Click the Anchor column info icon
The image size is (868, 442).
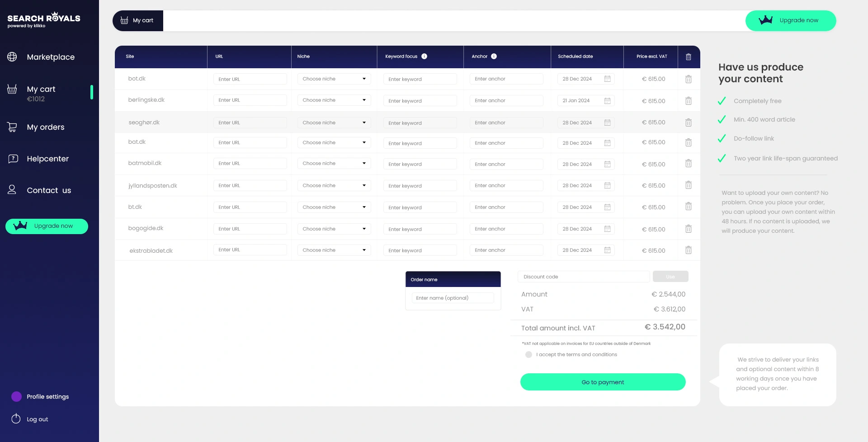click(x=494, y=56)
